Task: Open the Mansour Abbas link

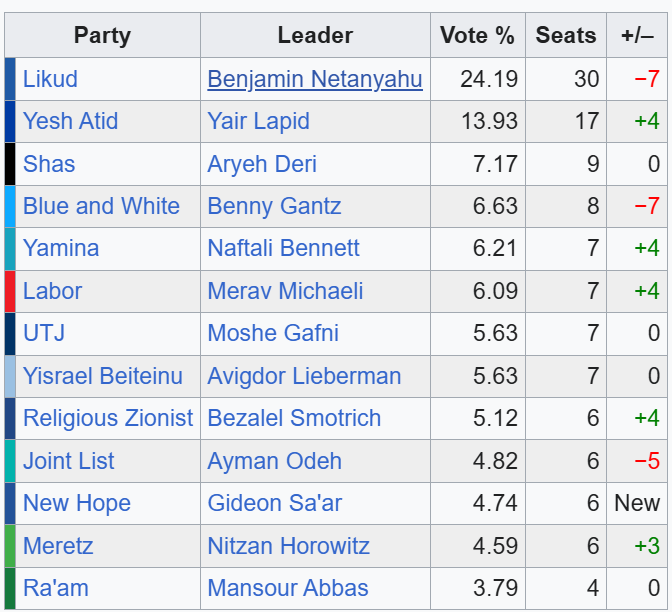Action: tap(288, 588)
